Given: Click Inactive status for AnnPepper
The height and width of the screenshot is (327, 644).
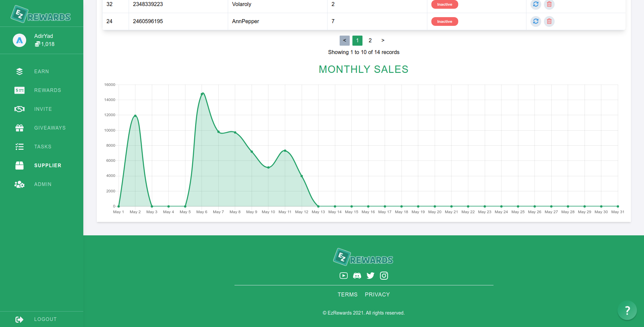Looking at the screenshot, I should (x=445, y=21).
